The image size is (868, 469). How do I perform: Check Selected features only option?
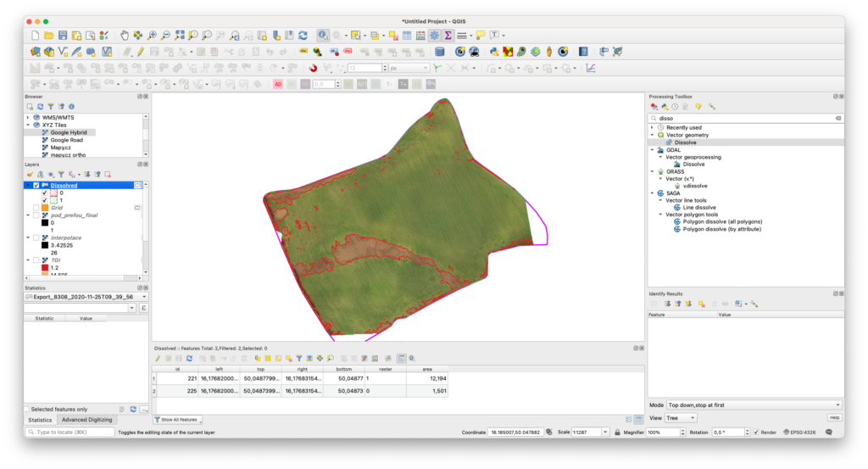coord(27,409)
